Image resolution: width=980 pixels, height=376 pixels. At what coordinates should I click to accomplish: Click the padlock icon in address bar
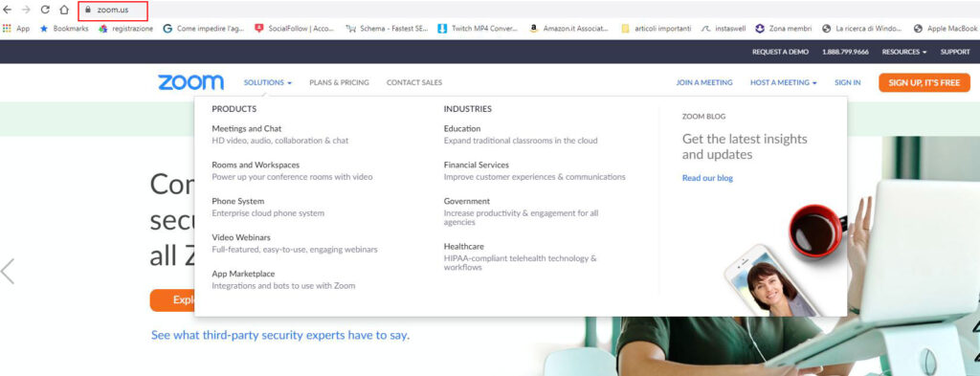87,10
